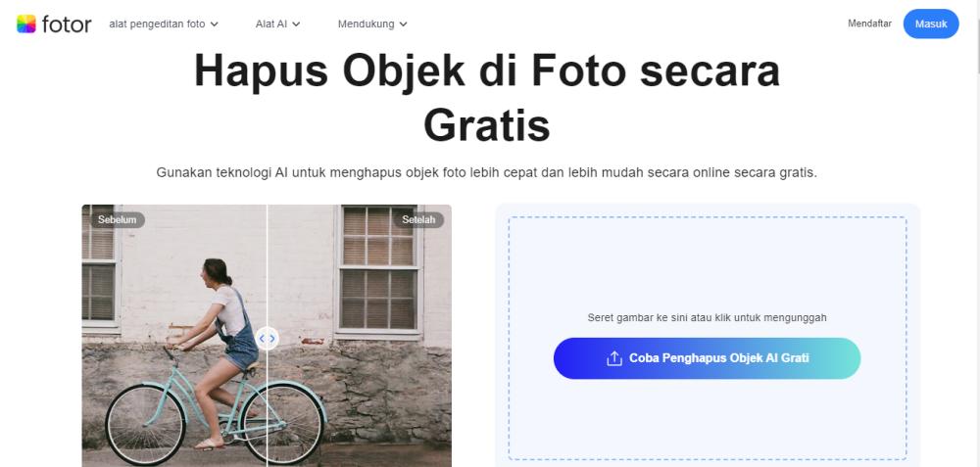This screenshot has width=980, height=467.
Task: Click the 'Setelah' label on the photo
Action: tap(418, 219)
